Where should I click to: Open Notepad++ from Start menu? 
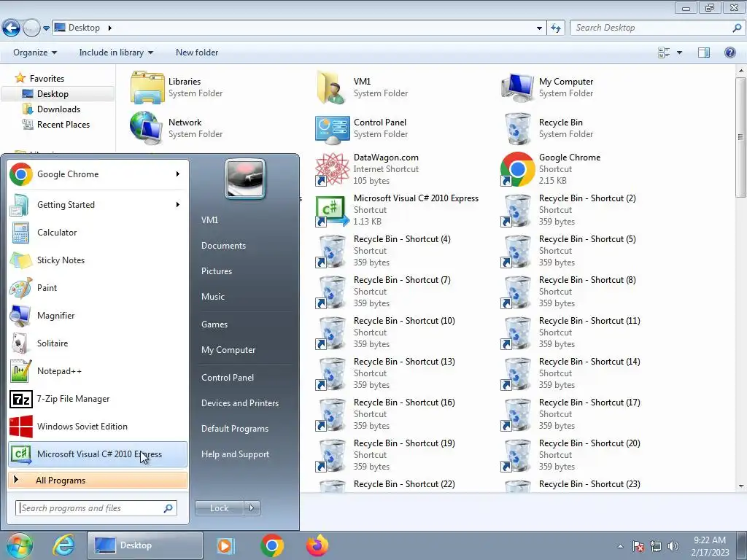point(98,371)
